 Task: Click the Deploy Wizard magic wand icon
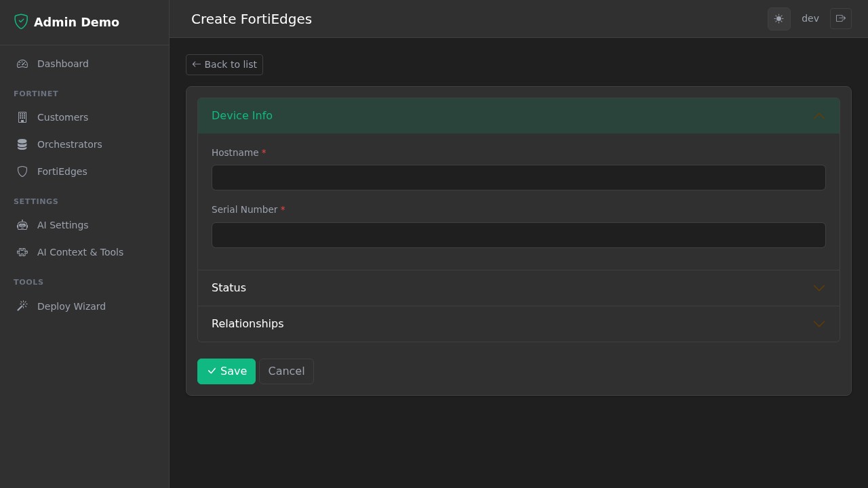click(x=22, y=306)
